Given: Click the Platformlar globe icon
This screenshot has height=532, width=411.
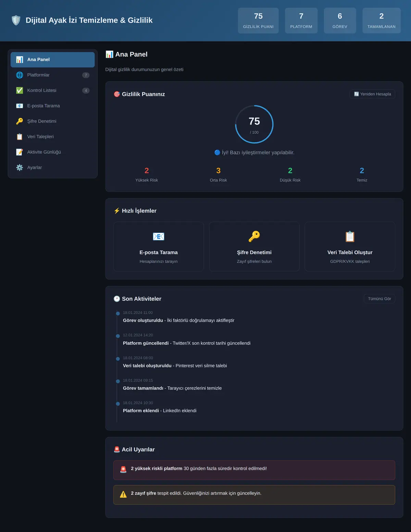Looking at the screenshot, I should 20,75.
